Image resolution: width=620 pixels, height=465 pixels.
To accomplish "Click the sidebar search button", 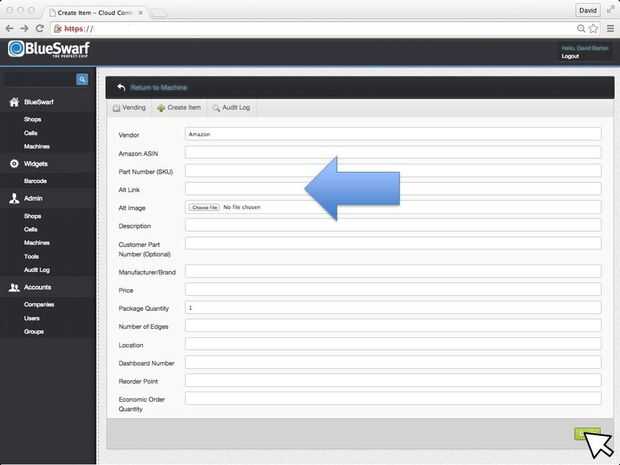I will 82,79.
